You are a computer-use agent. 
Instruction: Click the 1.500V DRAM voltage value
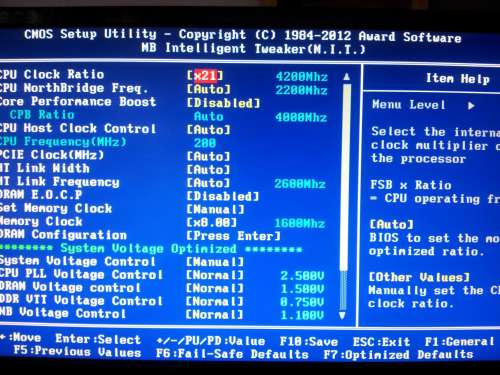click(302, 289)
